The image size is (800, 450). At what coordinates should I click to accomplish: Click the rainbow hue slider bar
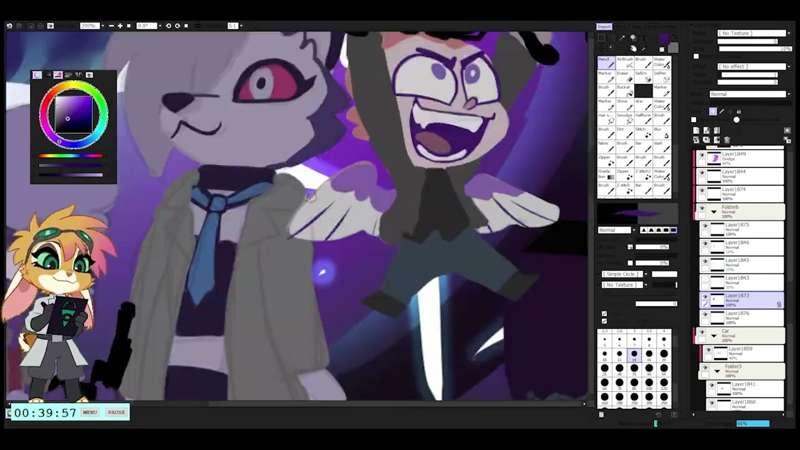[x=71, y=156]
